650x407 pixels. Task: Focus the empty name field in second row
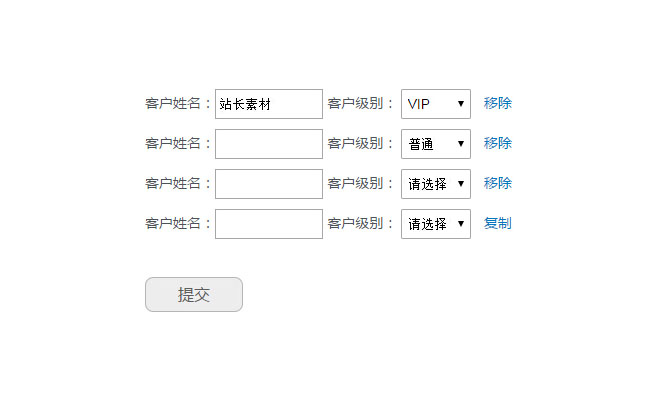pyautogui.click(x=268, y=144)
